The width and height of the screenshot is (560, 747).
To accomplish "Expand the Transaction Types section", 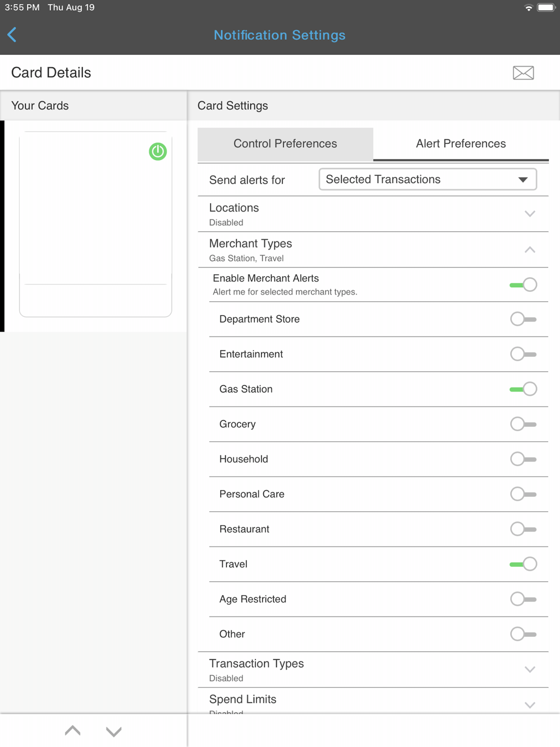I will [x=529, y=670].
